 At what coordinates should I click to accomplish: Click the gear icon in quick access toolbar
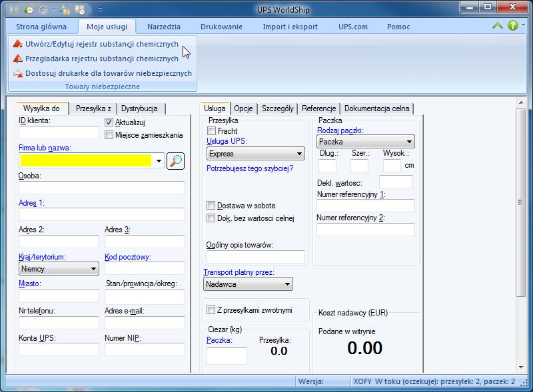43,10
